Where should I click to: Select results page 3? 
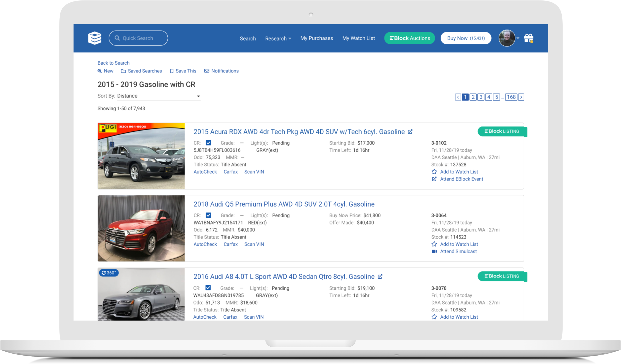481,97
